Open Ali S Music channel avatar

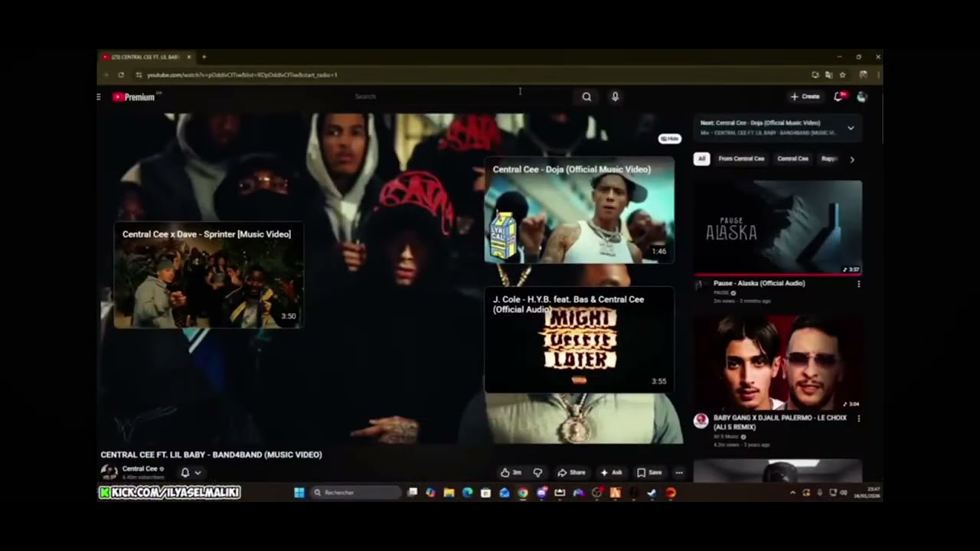click(701, 421)
